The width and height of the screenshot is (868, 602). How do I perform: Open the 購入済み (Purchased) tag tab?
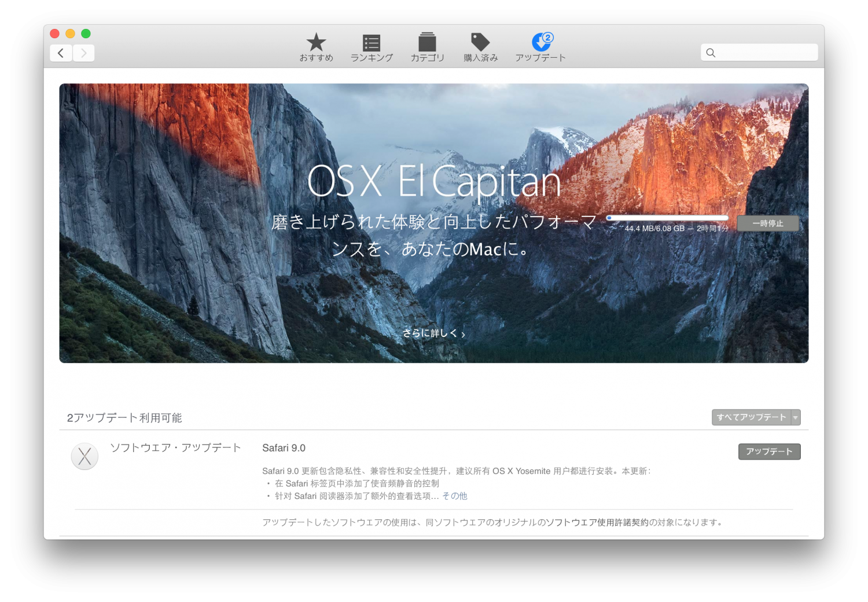tap(480, 47)
